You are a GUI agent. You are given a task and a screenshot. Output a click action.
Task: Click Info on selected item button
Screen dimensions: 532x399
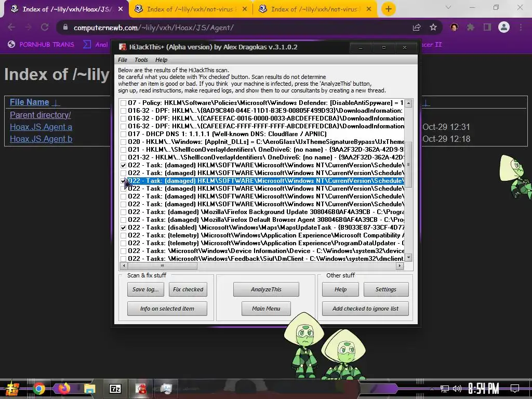pos(167,309)
